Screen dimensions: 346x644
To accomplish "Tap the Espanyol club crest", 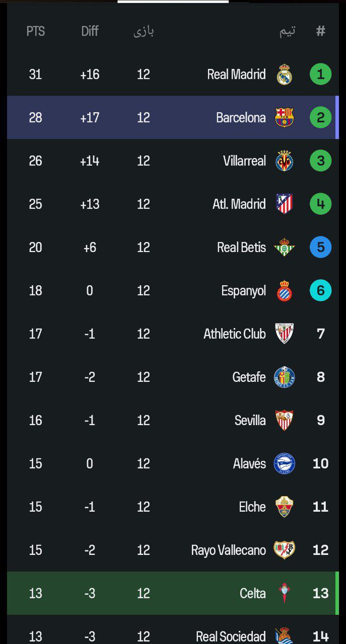I will point(285,291).
